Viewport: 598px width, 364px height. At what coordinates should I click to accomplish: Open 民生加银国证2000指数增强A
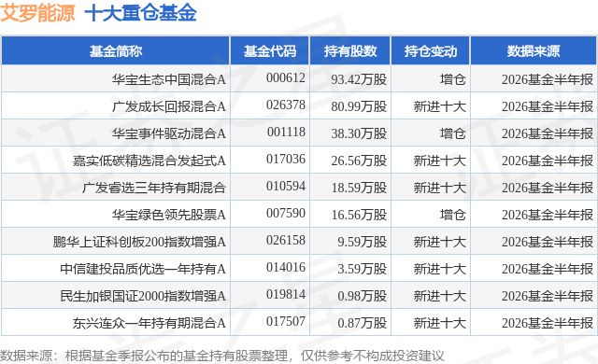(x=143, y=296)
